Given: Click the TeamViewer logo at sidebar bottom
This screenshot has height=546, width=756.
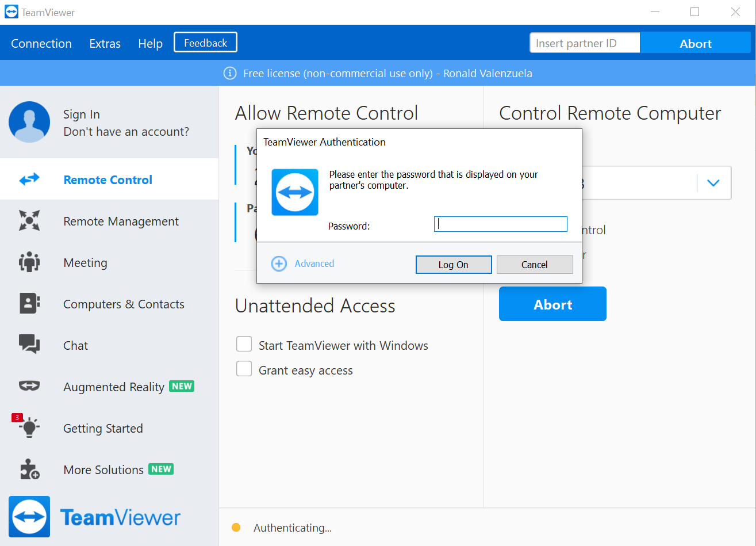Looking at the screenshot, I should [29, 517].
